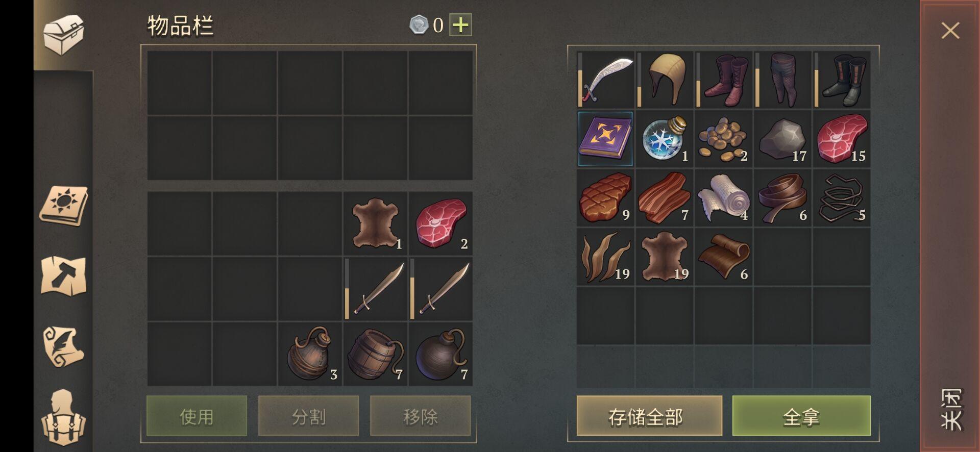
Task: Select the rope coil stack of 5
Action: click(x=842, y=198)
